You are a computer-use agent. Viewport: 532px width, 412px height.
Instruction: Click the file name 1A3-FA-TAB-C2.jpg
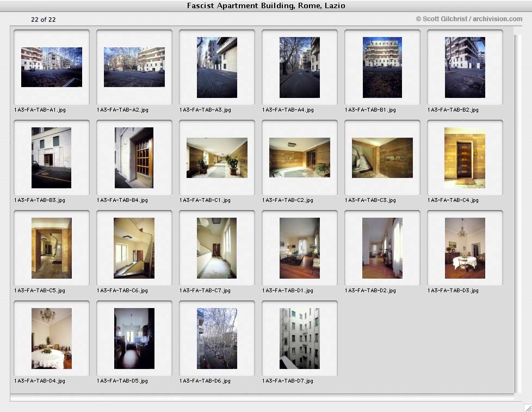pyautogui.click(x=288, y=200)
